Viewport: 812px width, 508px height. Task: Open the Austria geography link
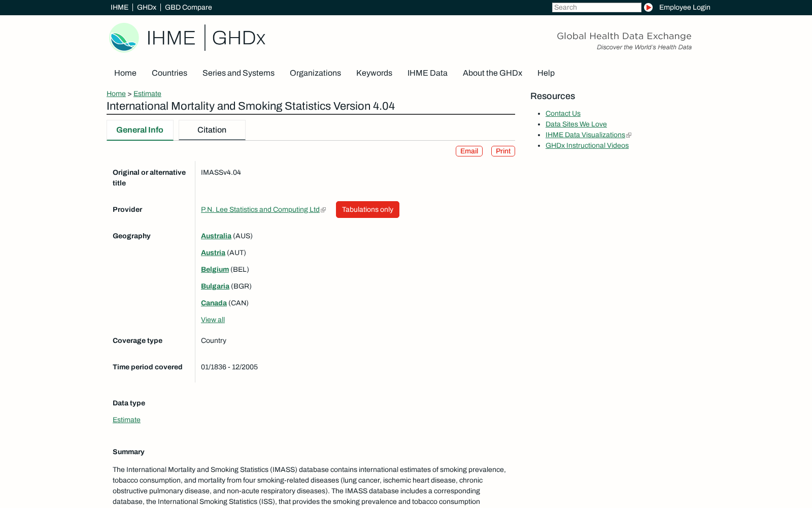[213, 252]
